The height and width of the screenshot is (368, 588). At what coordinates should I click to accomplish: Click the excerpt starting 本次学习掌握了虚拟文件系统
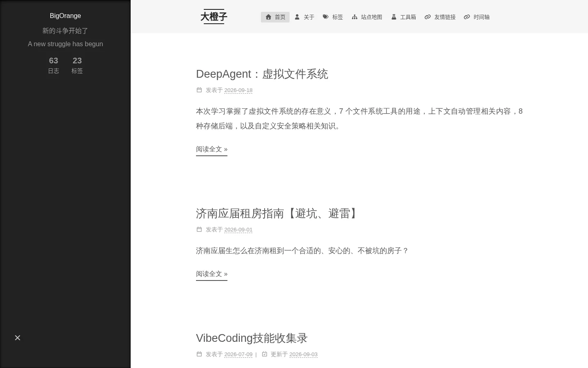click(x=359, y=119)
